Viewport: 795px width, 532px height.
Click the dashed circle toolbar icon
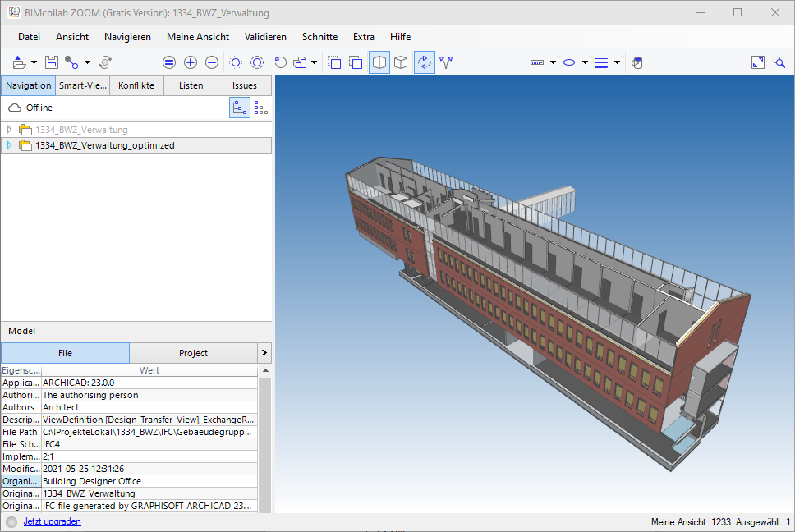pyautogui.click(x=257, y=63)
